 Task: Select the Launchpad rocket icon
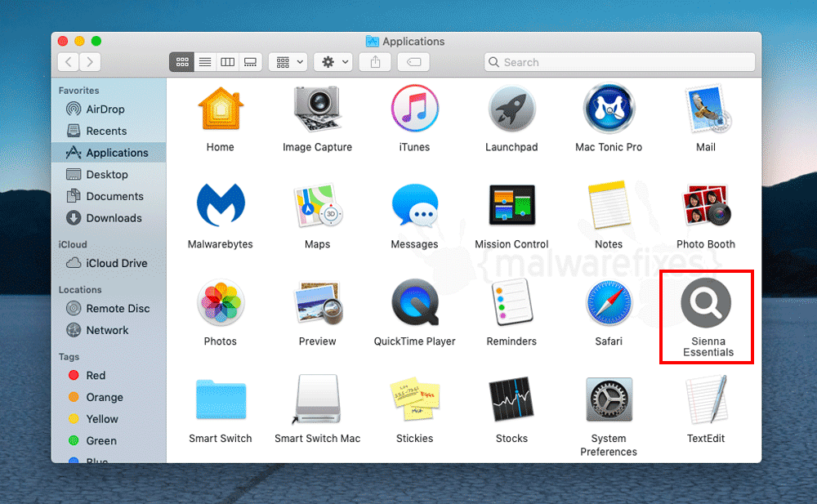pos(511,109)
